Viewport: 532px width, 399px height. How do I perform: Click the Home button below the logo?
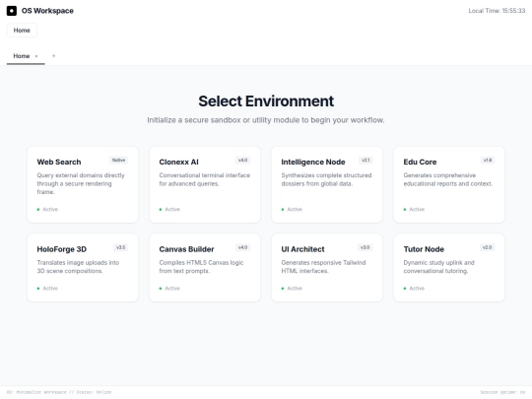pos(22,31)
